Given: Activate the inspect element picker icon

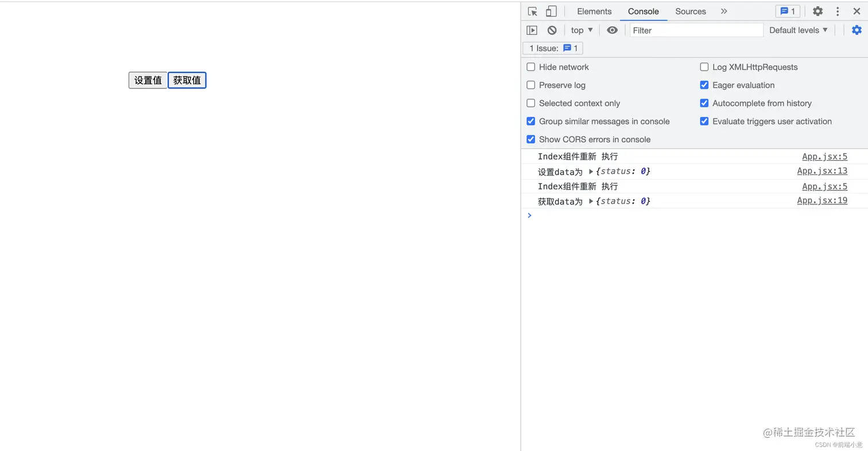Looking at the screenshot, I should pos(533,11).
